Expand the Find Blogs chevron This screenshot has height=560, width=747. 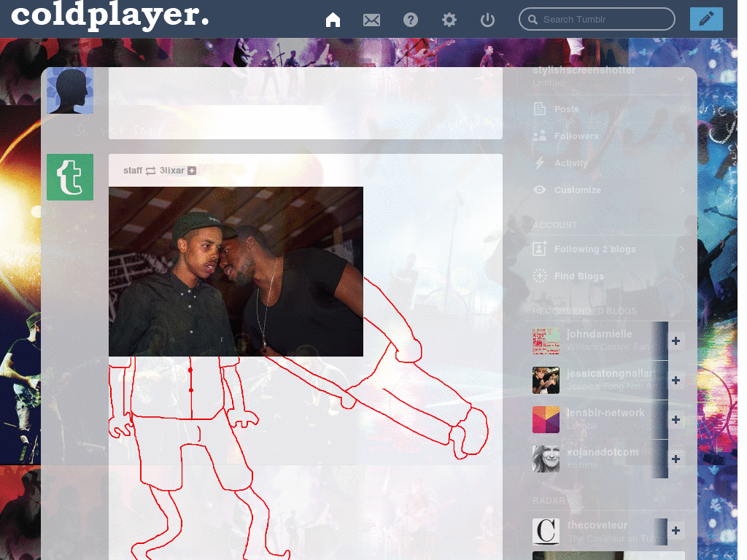[x=682, y=276]
